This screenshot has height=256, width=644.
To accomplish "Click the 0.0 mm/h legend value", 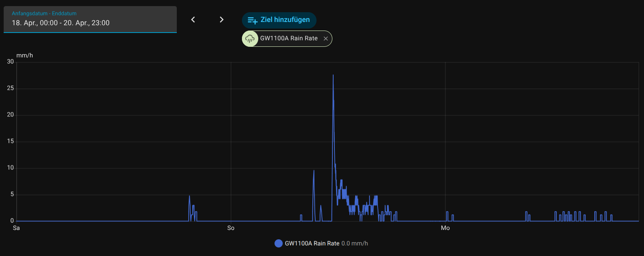I will [x=355, y=243].
